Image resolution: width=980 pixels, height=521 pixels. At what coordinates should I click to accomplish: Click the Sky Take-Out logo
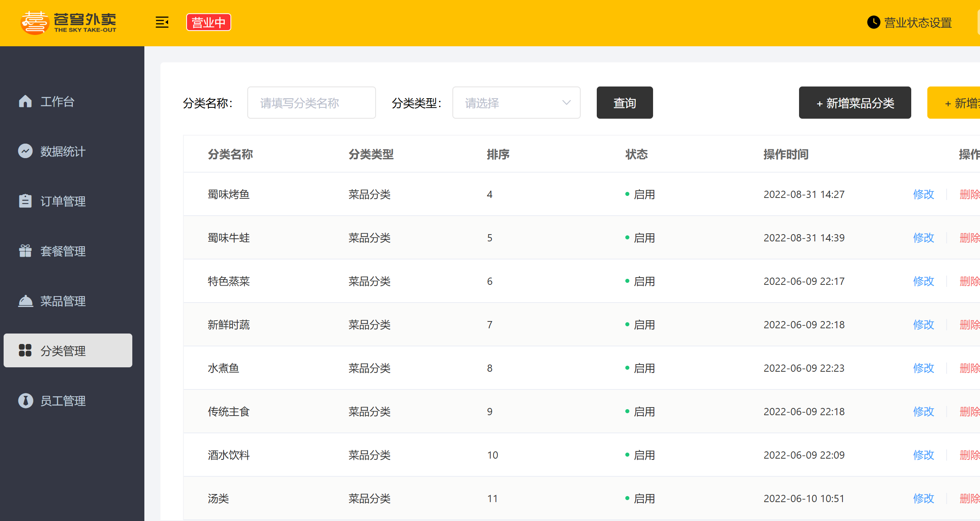point(68,23)
